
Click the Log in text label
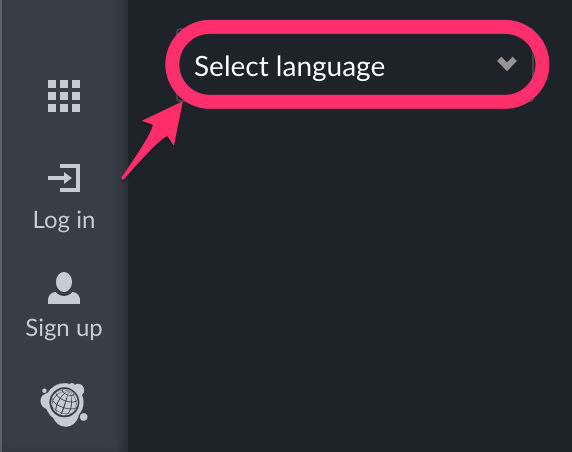[64, 220]
